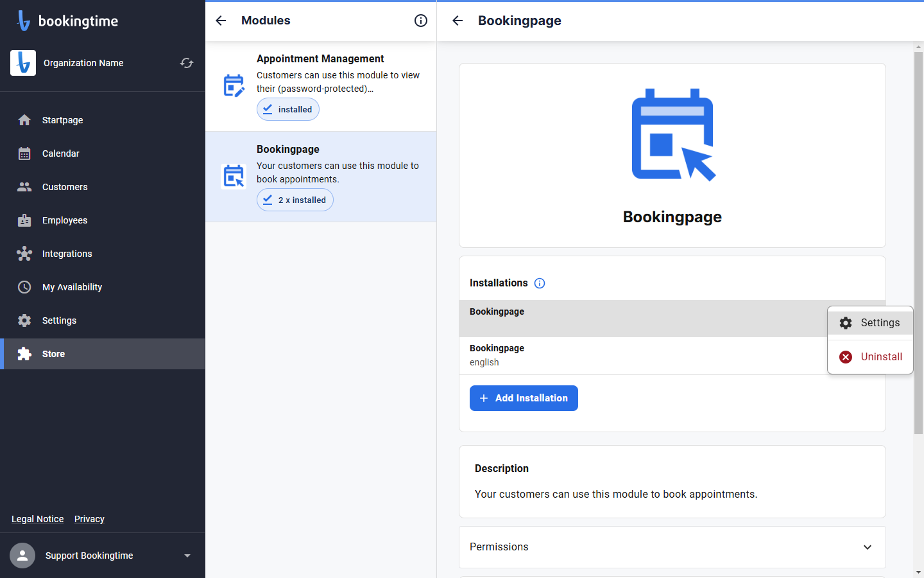924x578 pixels.
Task: Open the Privacy link
Action: (89, 519)
